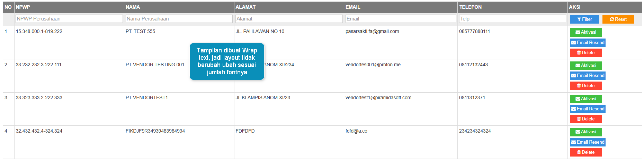Delete the PT VENDORTEST1 row

coord(585,119)
